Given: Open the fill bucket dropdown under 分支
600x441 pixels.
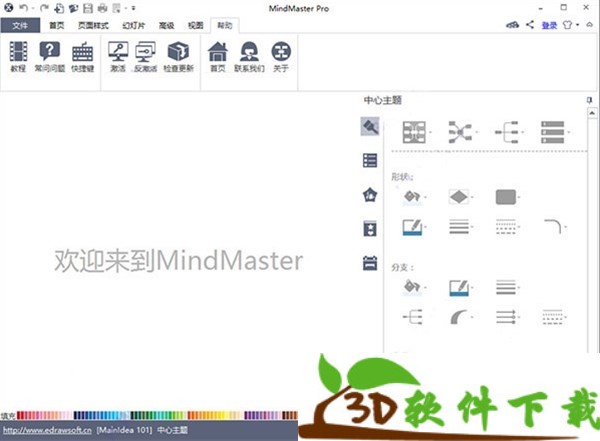Looking at the screenshot, I should (415, 287).
